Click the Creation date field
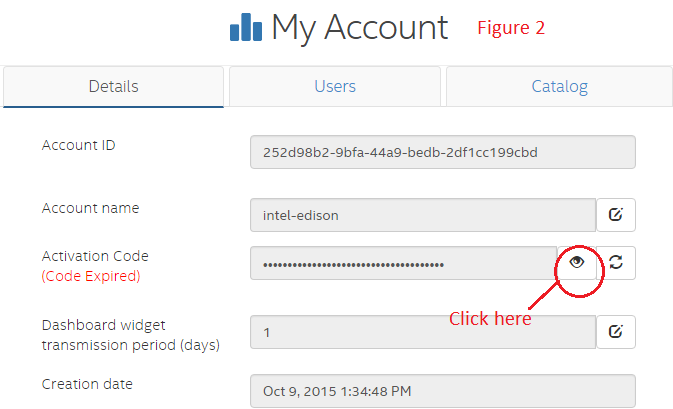Screen dimensions: 673x409 click(442, 390)
